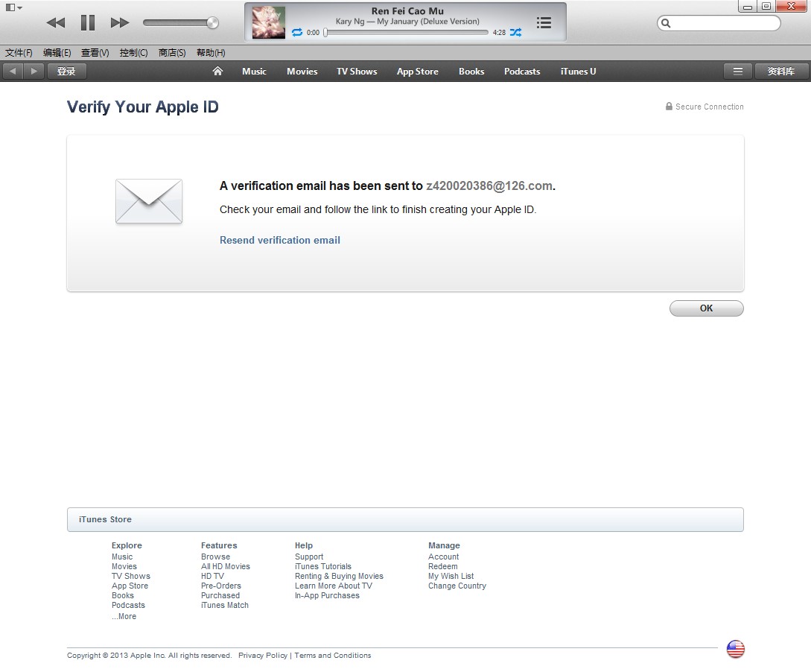Click the search input field

[x=719, y=23]
